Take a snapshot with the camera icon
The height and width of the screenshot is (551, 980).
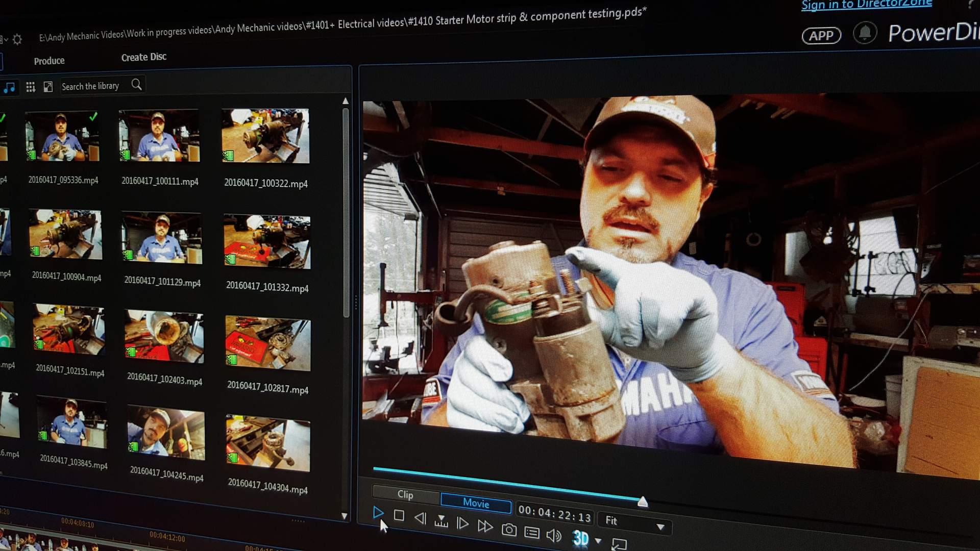(508, 530)
